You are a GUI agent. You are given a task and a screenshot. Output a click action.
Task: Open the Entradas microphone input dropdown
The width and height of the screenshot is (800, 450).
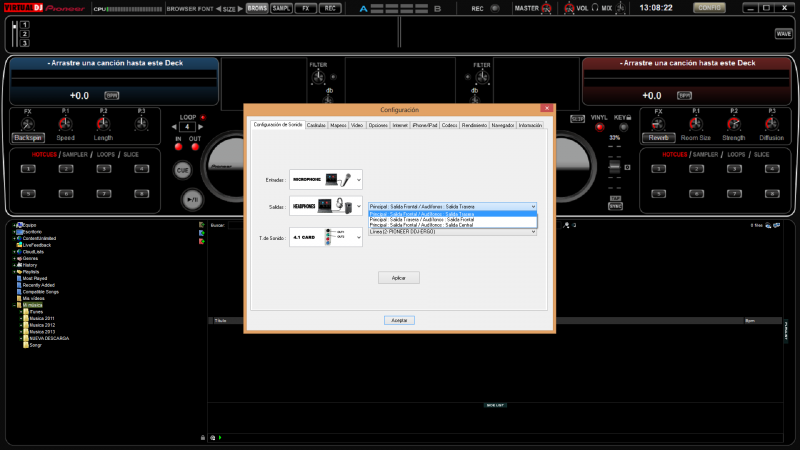[326, 180]
